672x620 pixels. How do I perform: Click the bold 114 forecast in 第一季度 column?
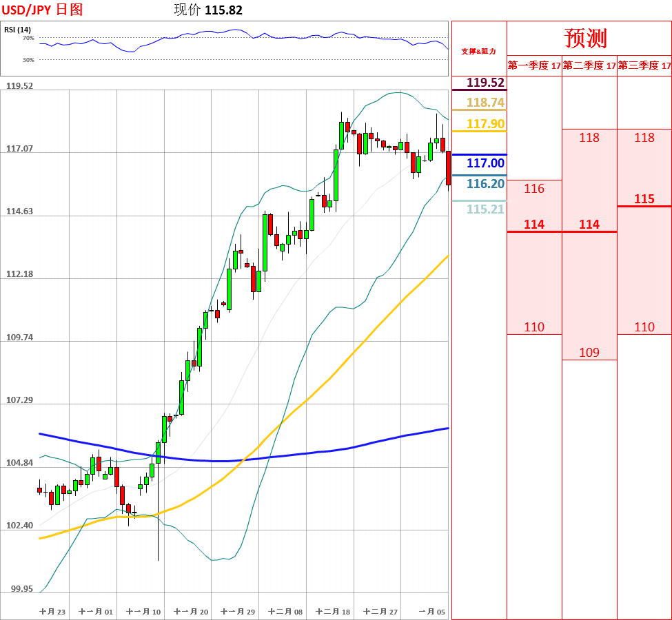click(534, 224)
